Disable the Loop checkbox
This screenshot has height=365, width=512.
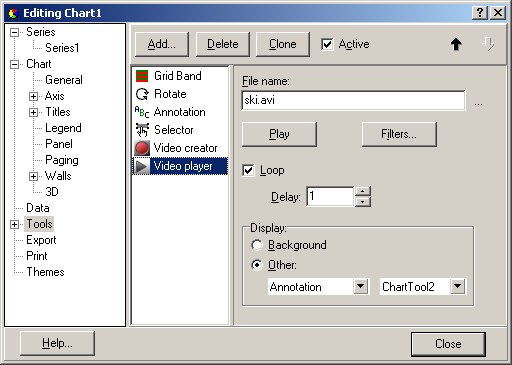(x=248, y=170)
